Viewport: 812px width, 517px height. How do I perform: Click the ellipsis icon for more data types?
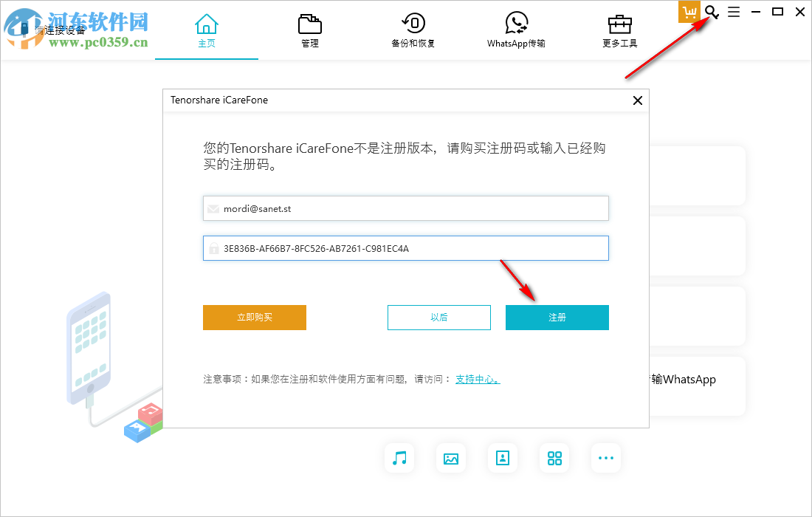pyautogui.click(x=606, y=458)
